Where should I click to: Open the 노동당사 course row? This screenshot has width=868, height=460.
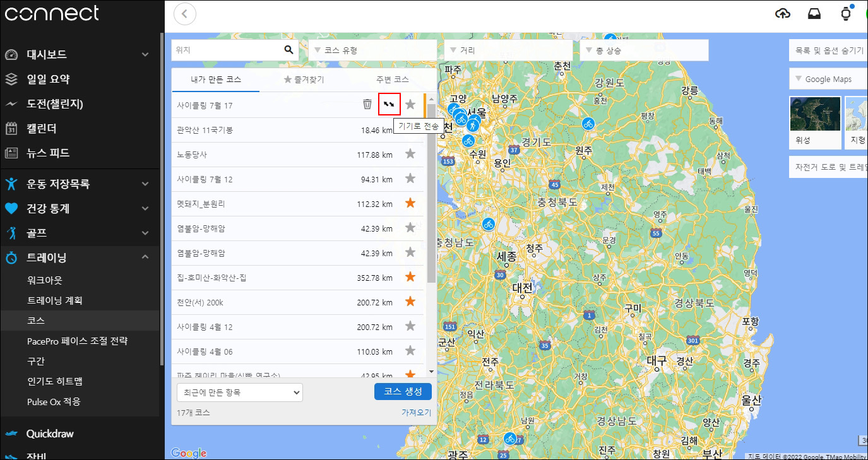(x=297, y=153)
